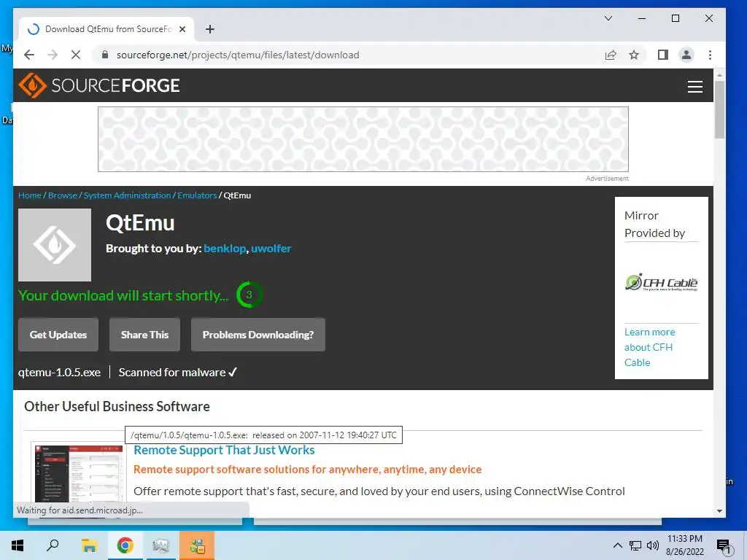Click the padlock site info icon
747x560 pixels.
click(105, 55)
